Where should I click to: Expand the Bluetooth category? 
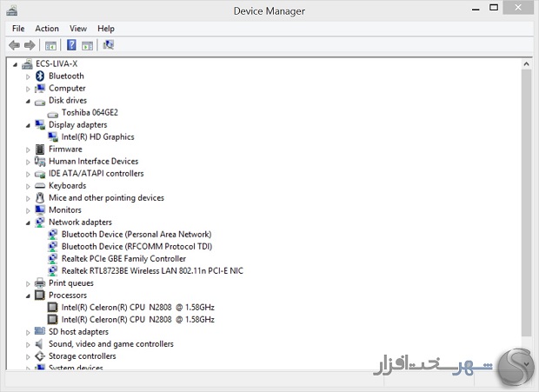(x=28, y=76)
